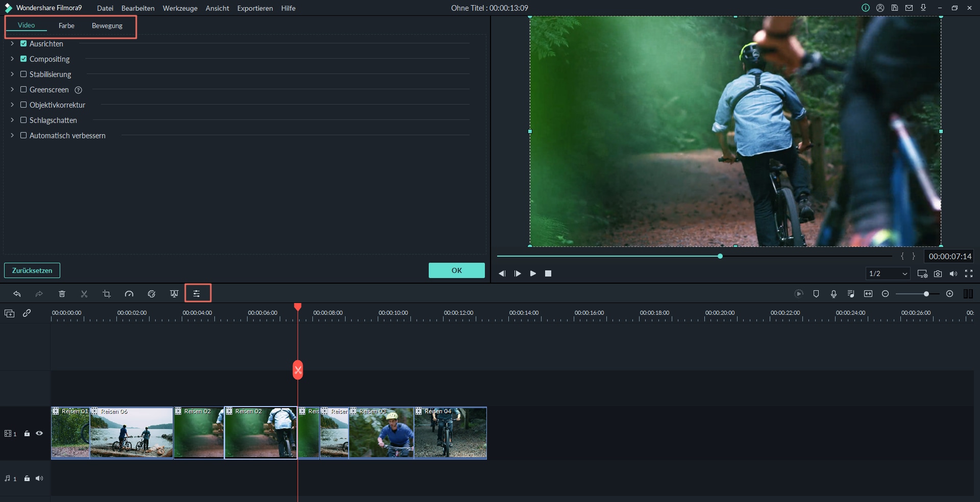Viewport: 980px width, 502px height.
Task: Enable the Stabilisierung checkbox
Action: (x=23, y=74)
